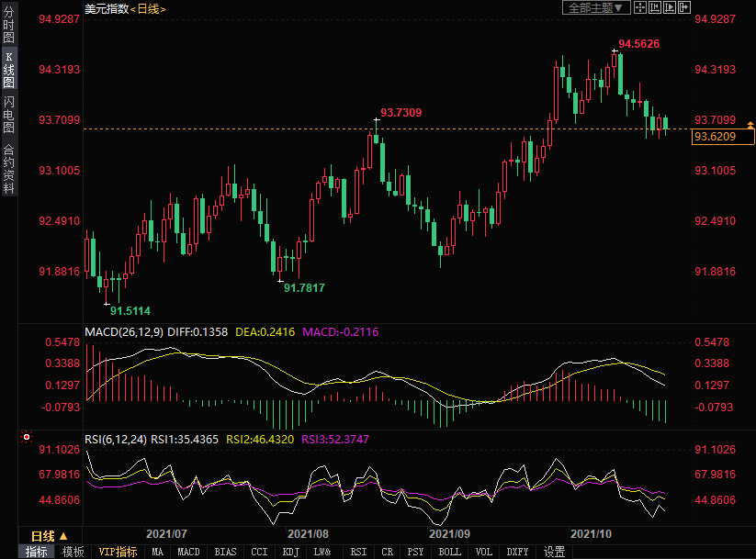Image resolution: width=756 pixels, height=559 pixels.
Task: Open the VIP指标 tab
Action: point(118,552)
